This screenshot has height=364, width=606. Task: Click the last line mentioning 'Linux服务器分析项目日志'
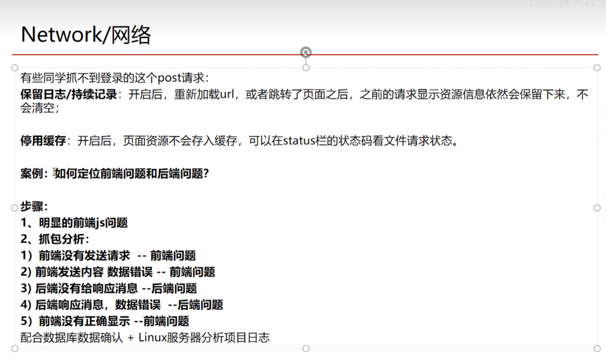tap(145, 338)
